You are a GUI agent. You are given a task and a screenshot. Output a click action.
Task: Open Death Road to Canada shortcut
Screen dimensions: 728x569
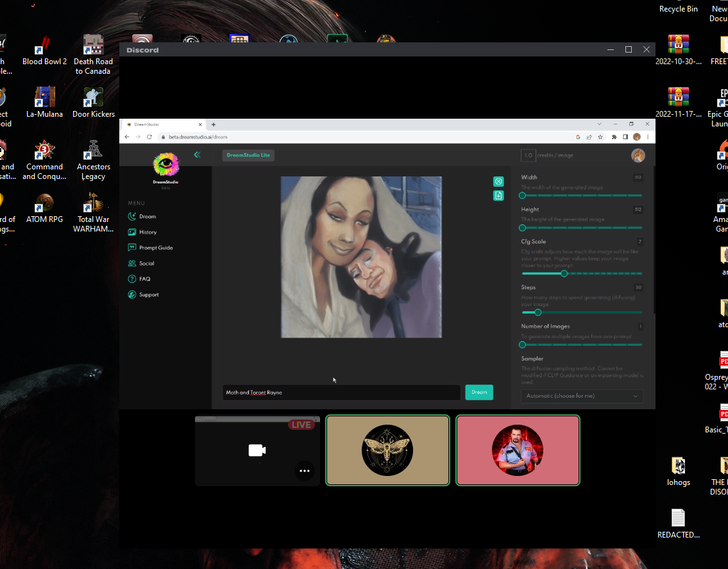point(93,55)
